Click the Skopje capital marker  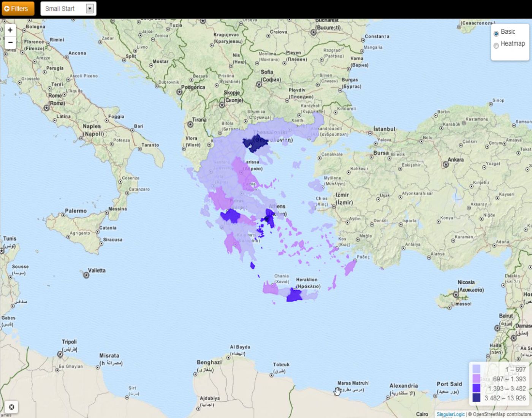(222, 105)
